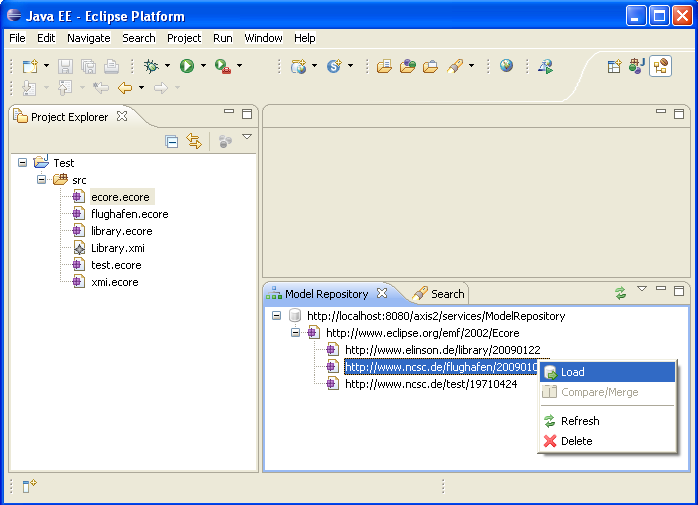This screenshot has width=698, height=505.
Task: Choose Delete from the context menu
Action: [x=607, y=441]
